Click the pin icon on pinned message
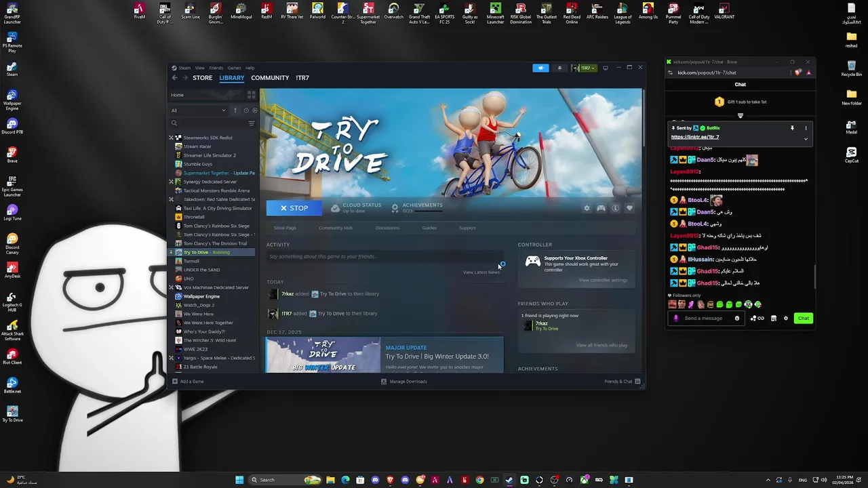This screenshot has width=868, height=488. pyautogui.click(x=792, y=128)
